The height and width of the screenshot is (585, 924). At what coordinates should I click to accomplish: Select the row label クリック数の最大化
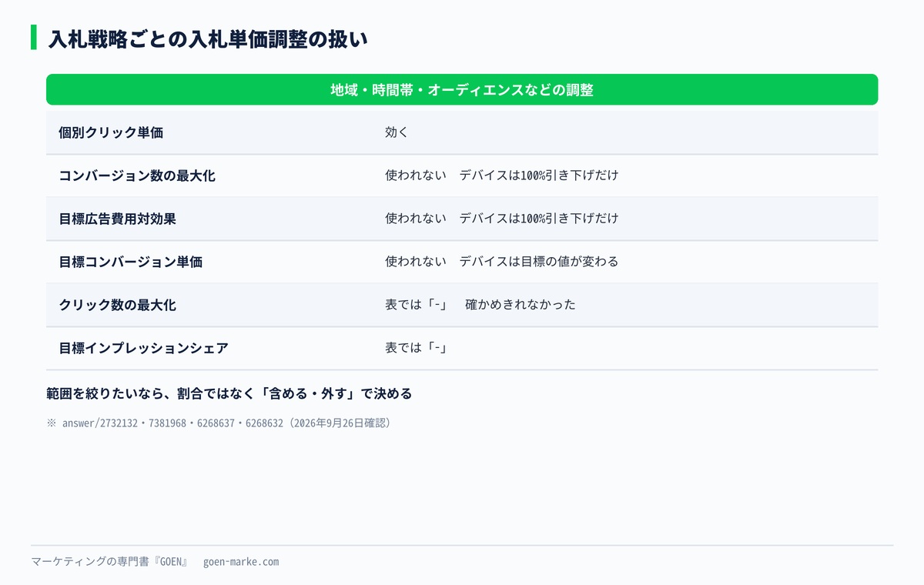click(118, 305)
